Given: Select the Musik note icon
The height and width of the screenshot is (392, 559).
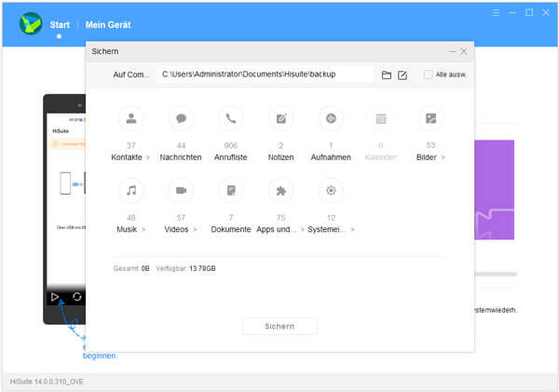Looking at the screenshot, I should [131, 190].
